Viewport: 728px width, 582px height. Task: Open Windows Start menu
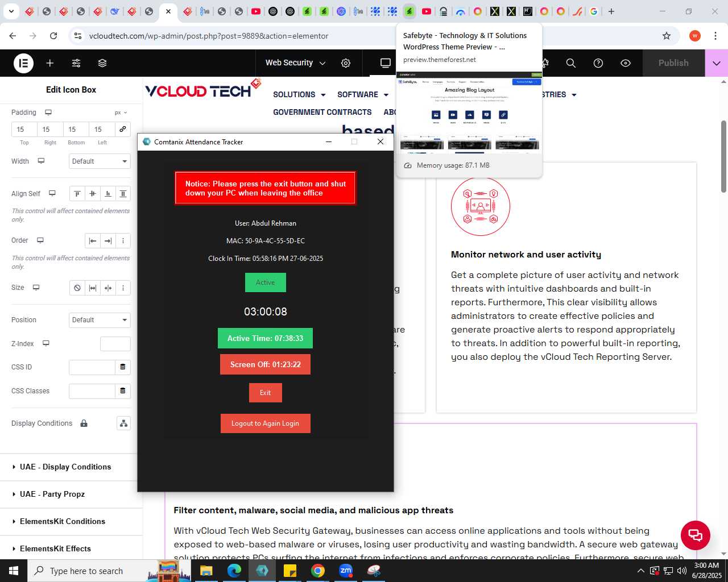coord(14,571)
